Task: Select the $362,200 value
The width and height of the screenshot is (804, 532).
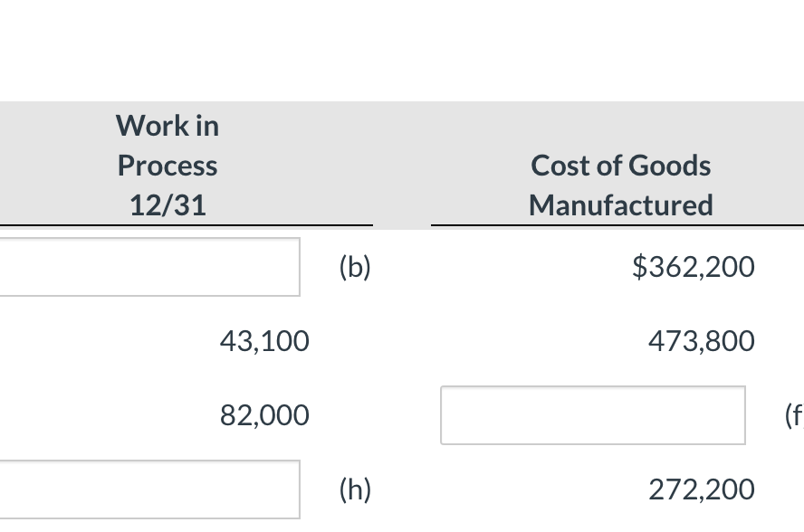Action: (694, 266)
